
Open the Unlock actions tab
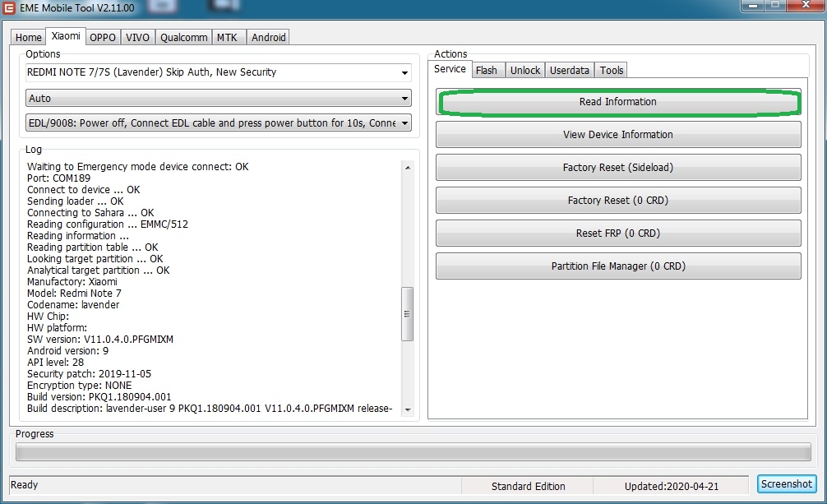click(x=525, y=70)
